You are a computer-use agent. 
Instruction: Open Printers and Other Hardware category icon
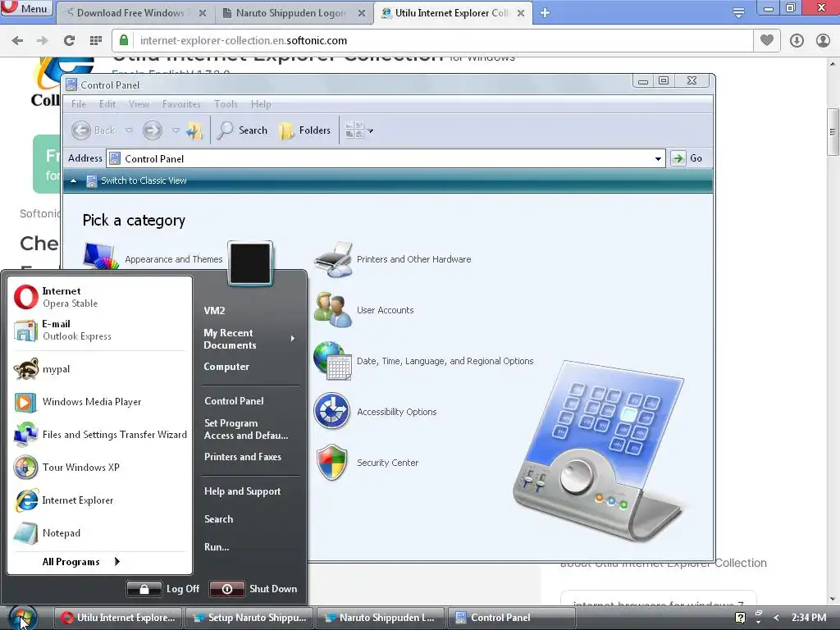(333, 258)
